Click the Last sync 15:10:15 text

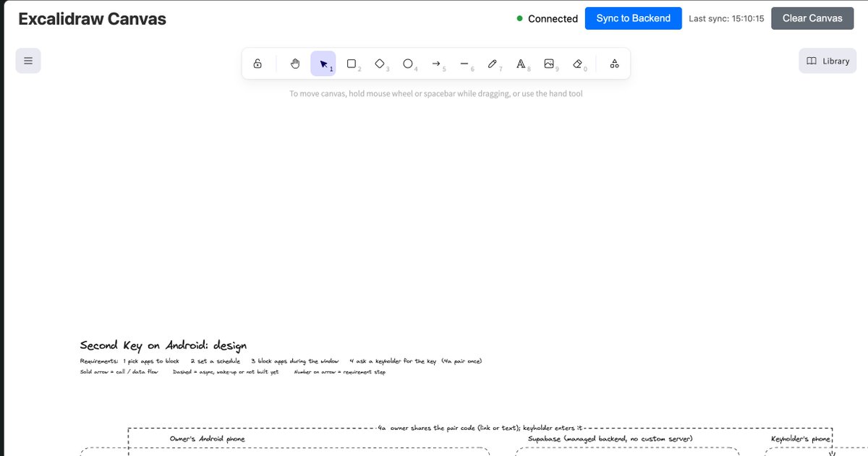[x=726, y=19]
